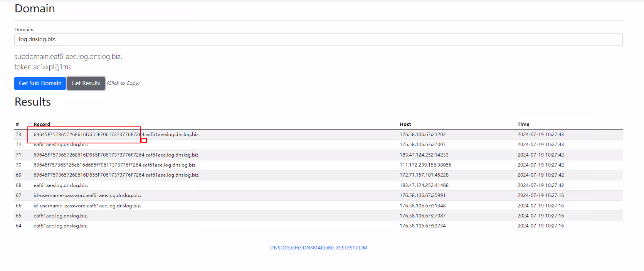Click host 183.47.124.252:14233
Viewport: 644px width, 271px height.
click(x=424, y=155)
